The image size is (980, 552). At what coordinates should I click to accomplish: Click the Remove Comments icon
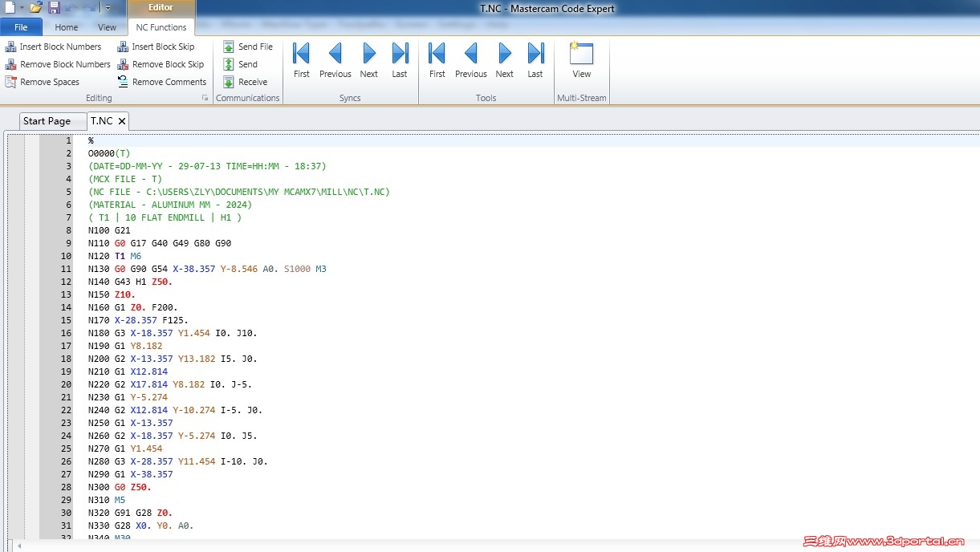123,82
